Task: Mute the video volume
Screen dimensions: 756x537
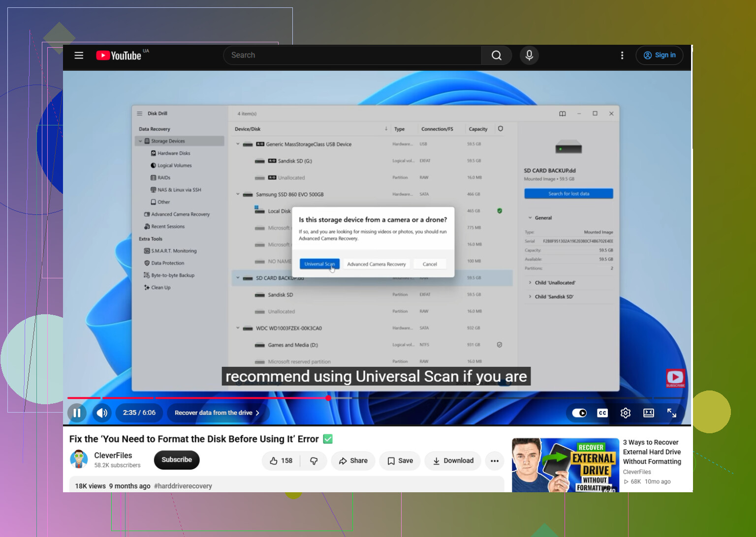Action: (x=102, y=413)
